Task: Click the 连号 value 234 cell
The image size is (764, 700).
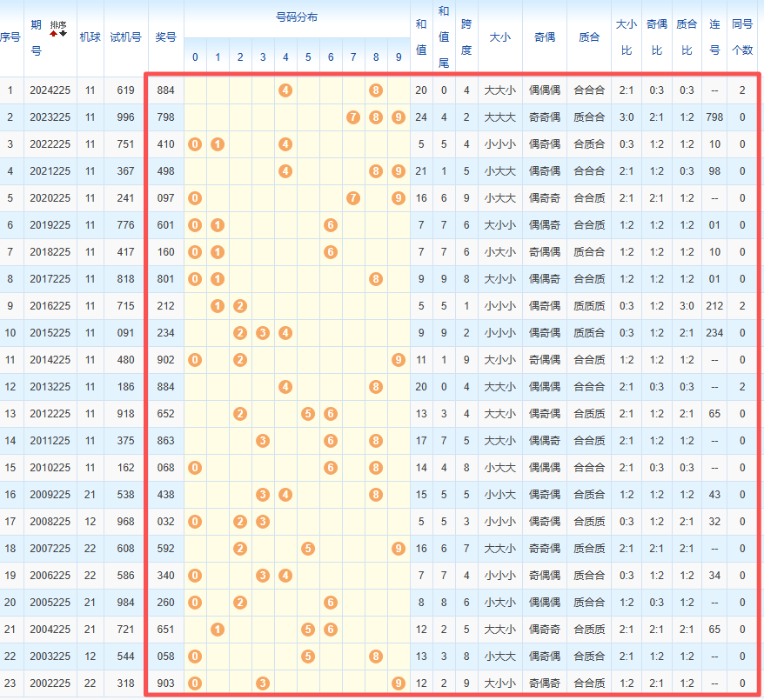Action: coord(714,333)
